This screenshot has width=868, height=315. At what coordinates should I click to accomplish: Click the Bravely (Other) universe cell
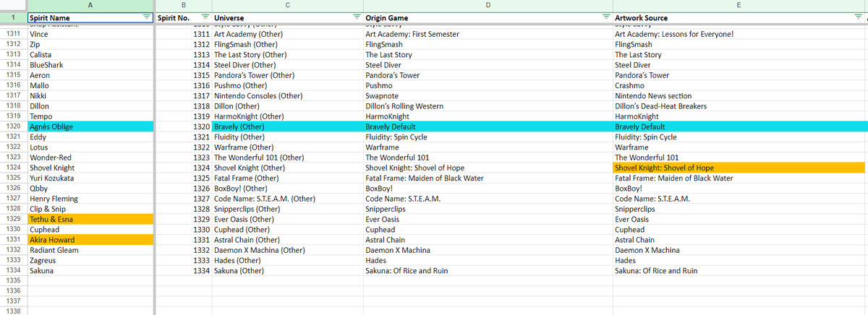288,126
